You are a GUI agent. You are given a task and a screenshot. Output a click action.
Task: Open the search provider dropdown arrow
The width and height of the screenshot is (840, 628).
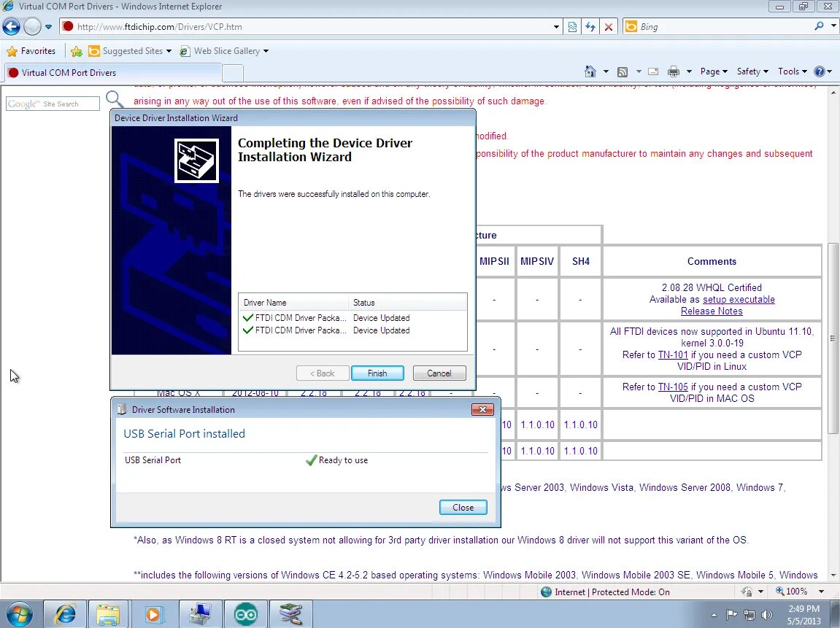[x=833, y=26]
